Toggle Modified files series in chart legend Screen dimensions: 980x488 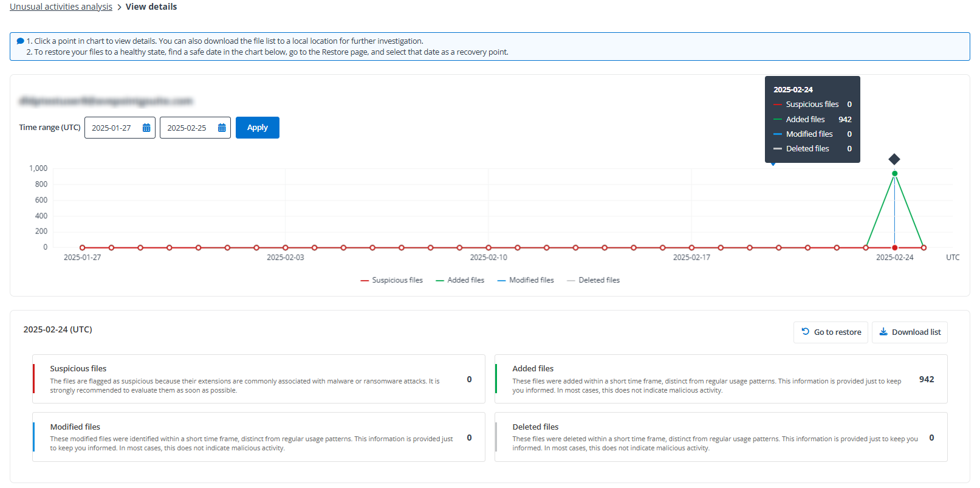(x=526, y=280)
